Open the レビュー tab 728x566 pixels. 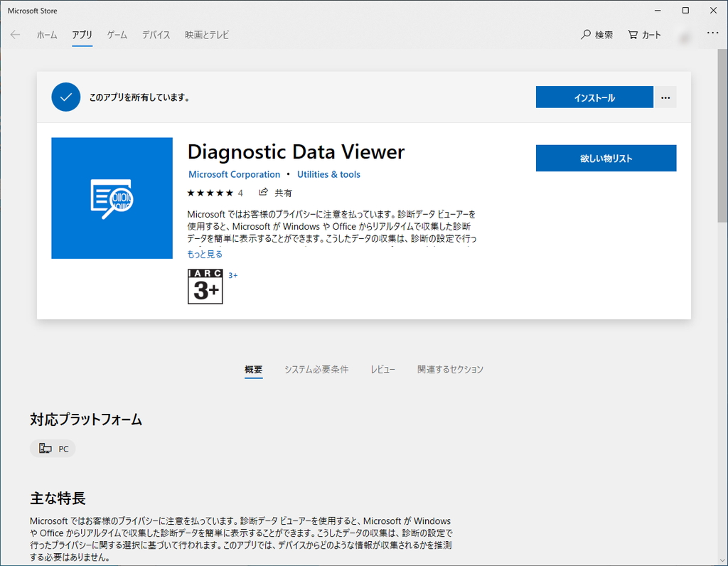point(382,369)
